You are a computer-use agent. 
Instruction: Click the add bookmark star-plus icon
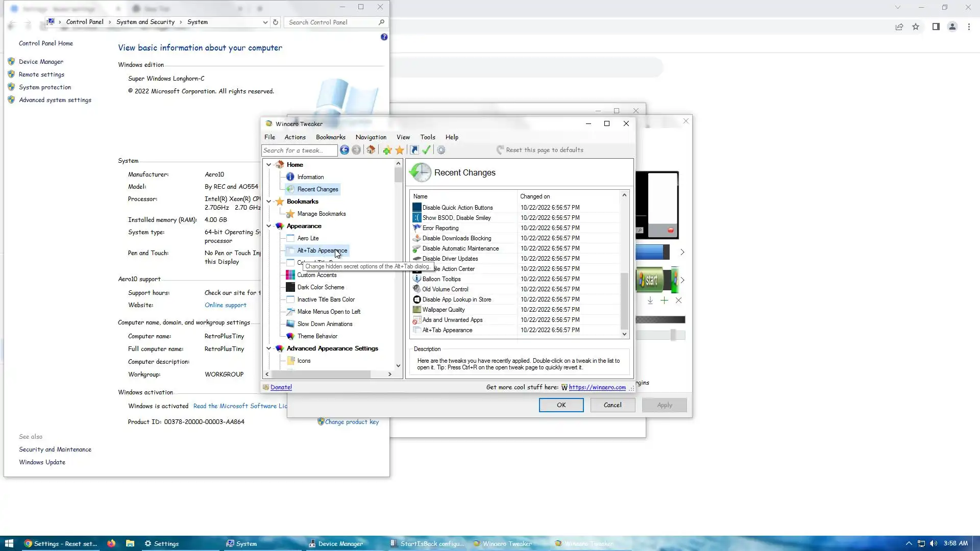pyautogui.click(x=387, y=150)
